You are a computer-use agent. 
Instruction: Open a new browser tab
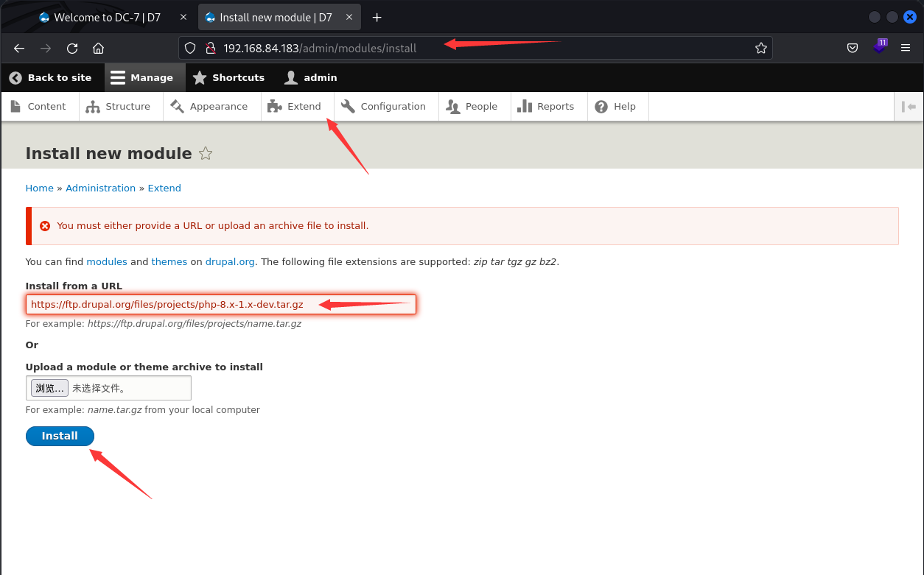(377, 17)
